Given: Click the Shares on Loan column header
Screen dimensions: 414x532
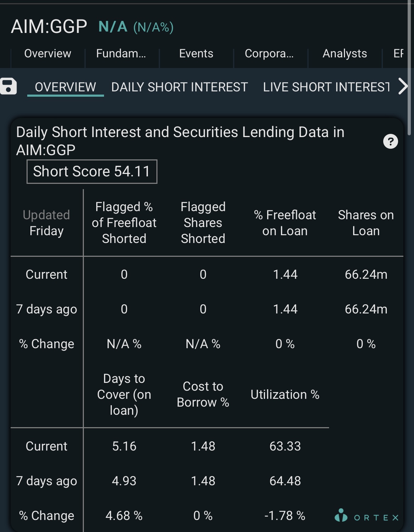Looking at the screenshot, I should coord(366,223).
